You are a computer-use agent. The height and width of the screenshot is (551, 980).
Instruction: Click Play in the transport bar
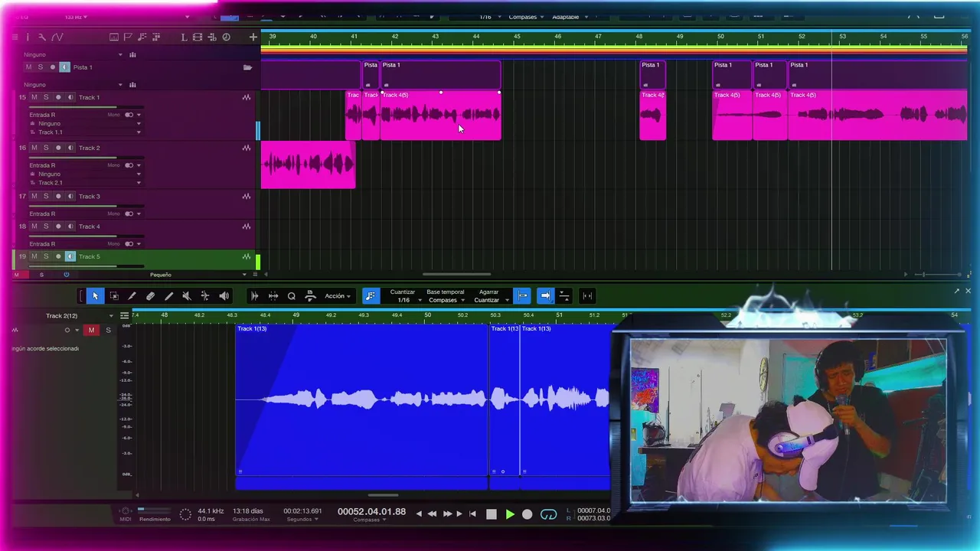click(x=510, y=514)
